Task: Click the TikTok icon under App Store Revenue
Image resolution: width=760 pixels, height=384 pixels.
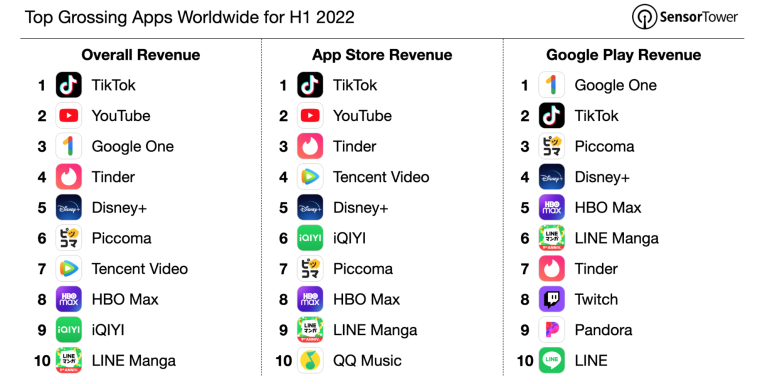Action: coord(310,85)
